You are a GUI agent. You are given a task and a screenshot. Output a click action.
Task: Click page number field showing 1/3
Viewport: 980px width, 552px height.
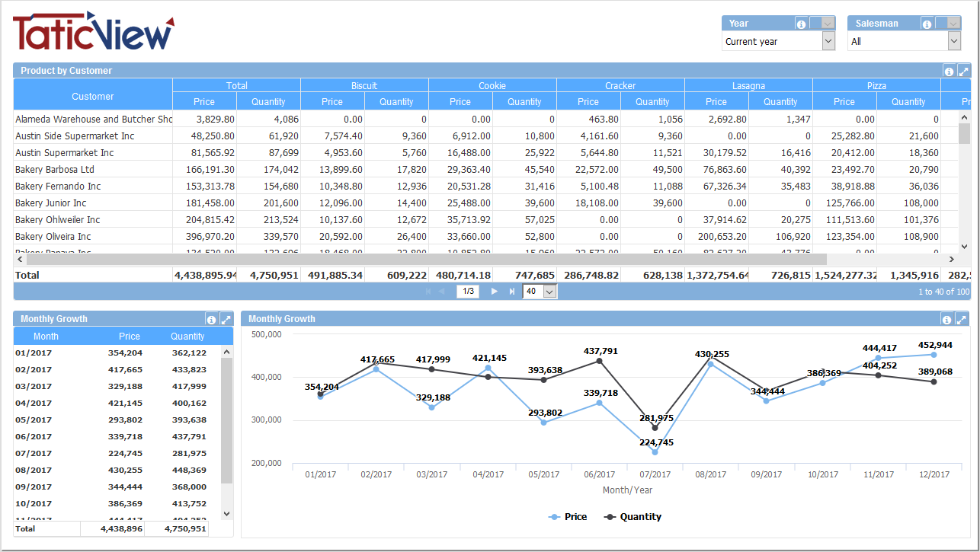[x=468, y=292]
